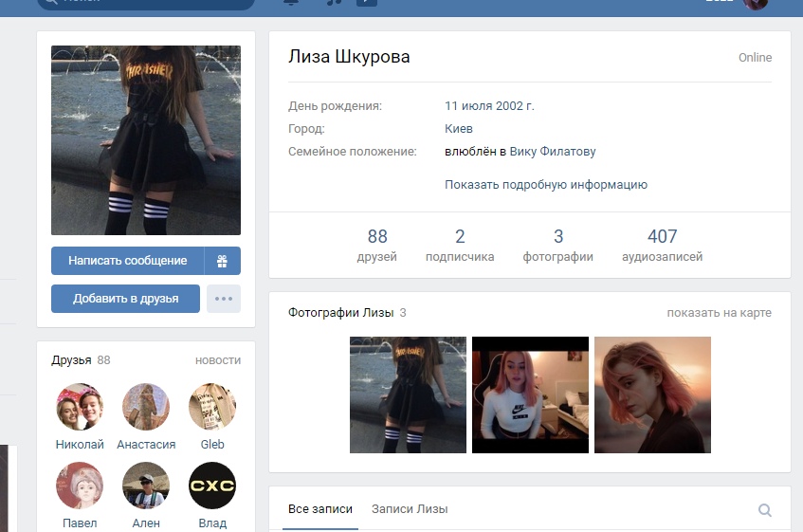The image size is (803, 532).
Task: Click the name Влад under avatar
Action: [212, 523]
